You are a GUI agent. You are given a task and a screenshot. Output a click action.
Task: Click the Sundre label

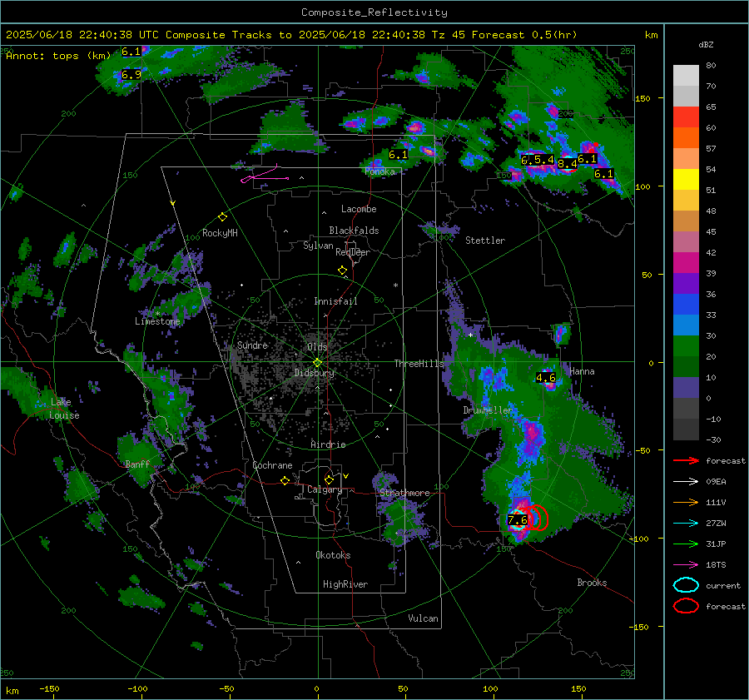point(252,345)
